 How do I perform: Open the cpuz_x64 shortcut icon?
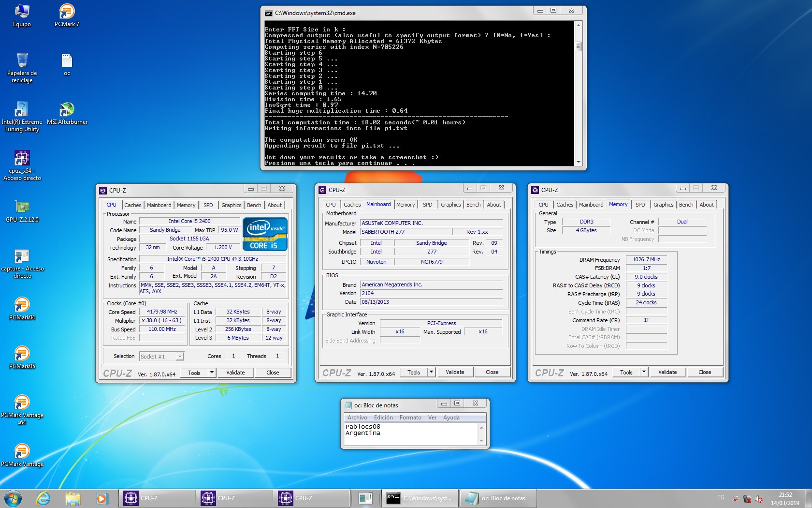pos(22,165)
